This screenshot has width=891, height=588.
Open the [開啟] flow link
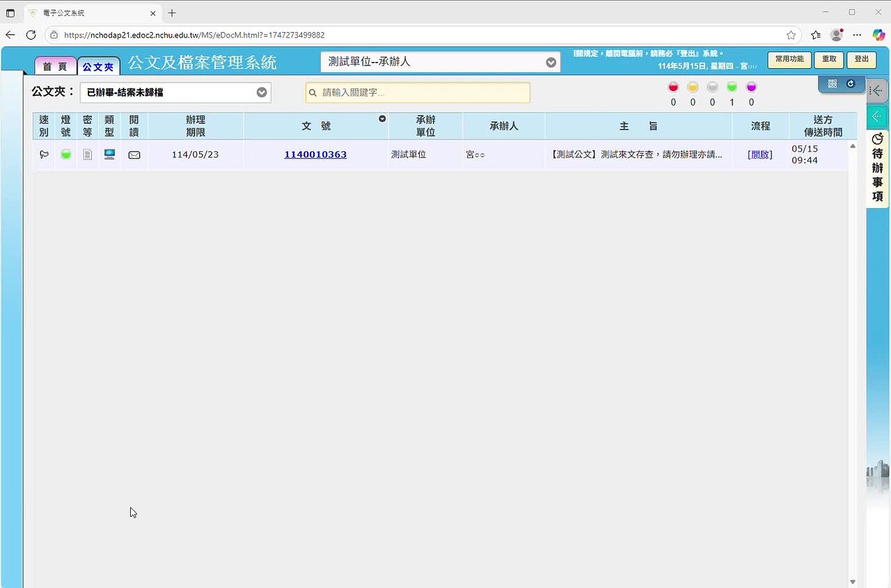(760, 154)
